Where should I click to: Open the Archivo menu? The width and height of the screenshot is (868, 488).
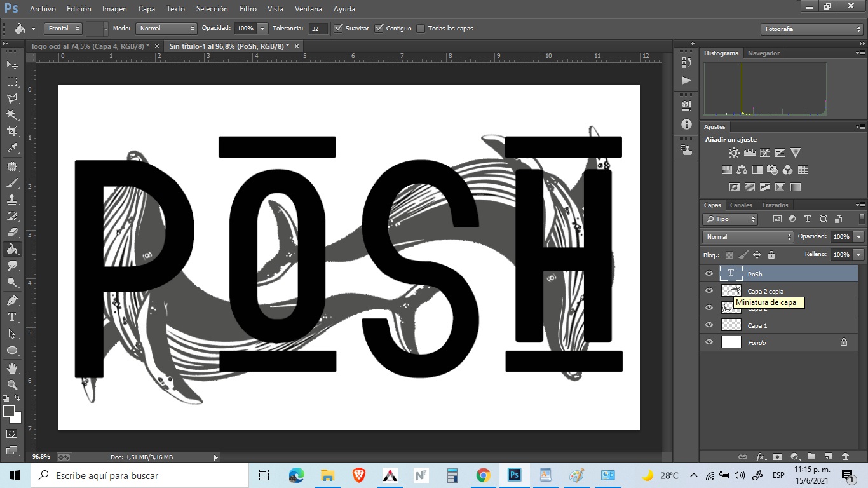click(x=43, y=9)
